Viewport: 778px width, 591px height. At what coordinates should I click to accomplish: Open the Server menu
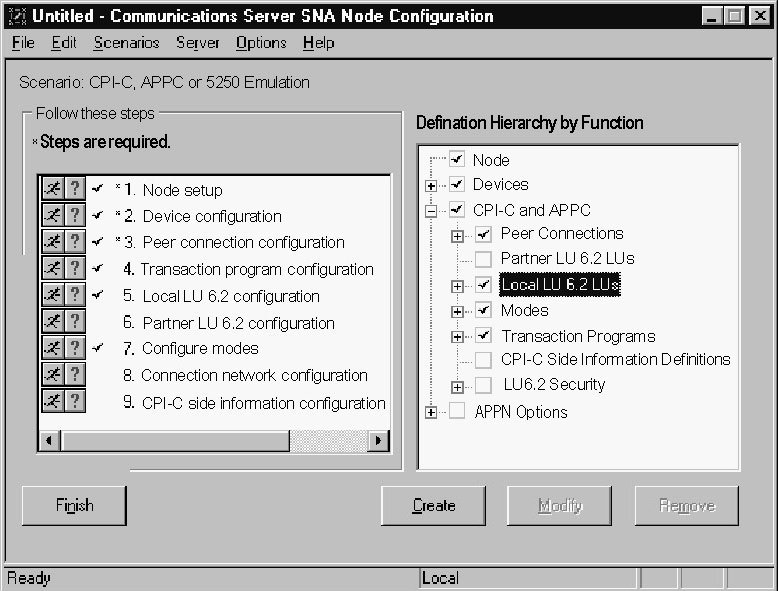click(x=197, y=43)
